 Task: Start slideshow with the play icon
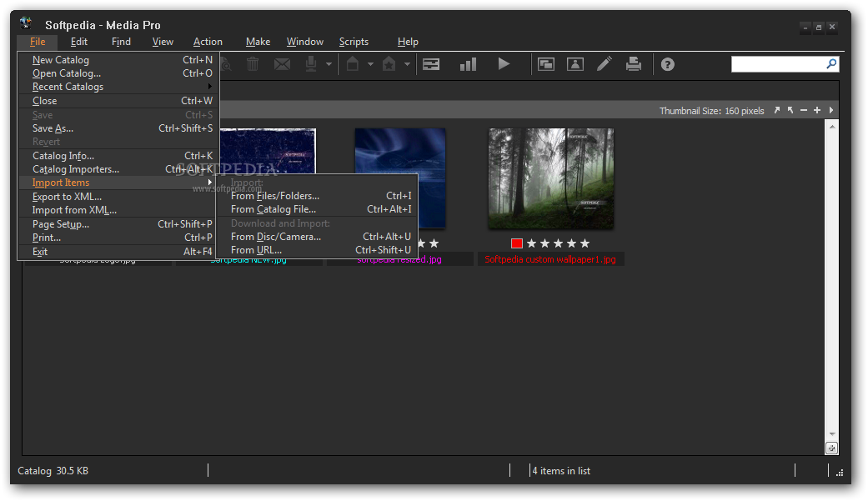click(504, 64)
